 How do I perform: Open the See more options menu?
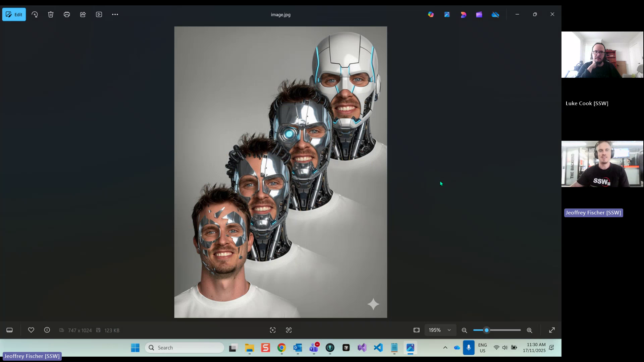(115, 14)
